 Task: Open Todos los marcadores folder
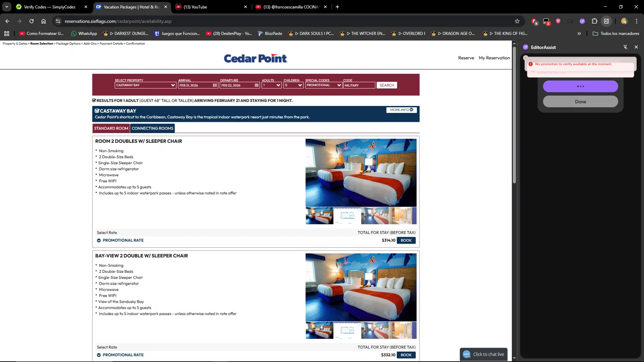pos(616,33)
